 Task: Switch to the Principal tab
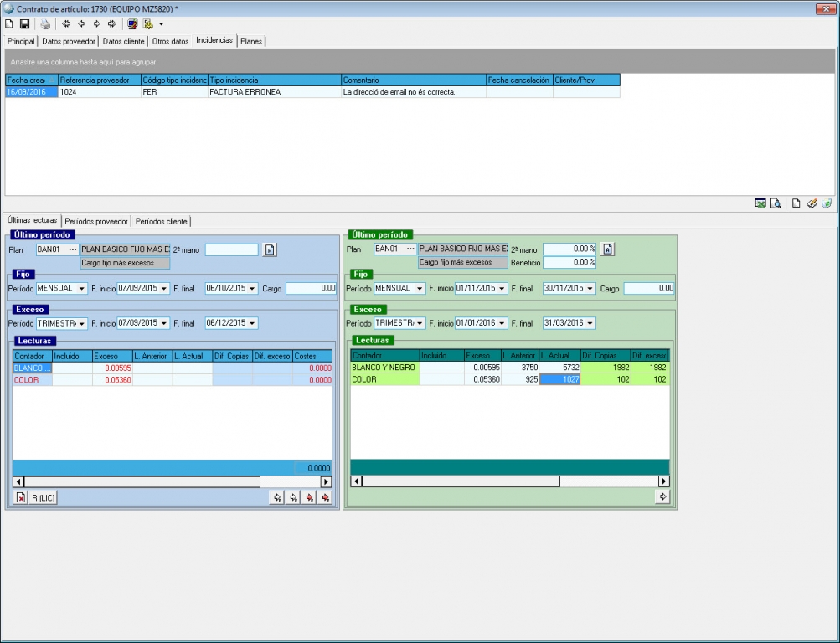[21, 41]
